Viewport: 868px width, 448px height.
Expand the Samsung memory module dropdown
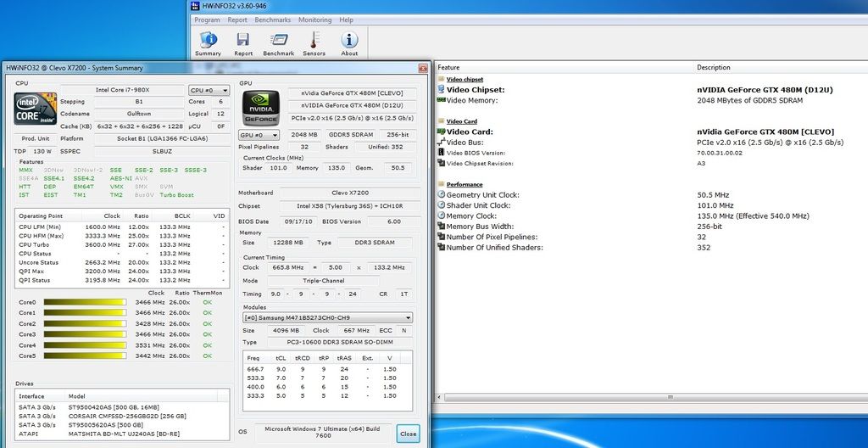[328, 317]
